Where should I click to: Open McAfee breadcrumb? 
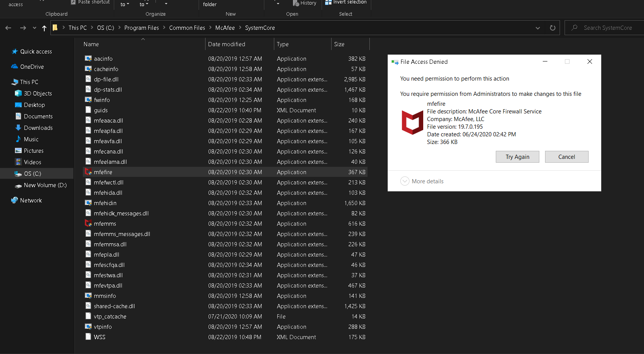click(x=225, y=28)
